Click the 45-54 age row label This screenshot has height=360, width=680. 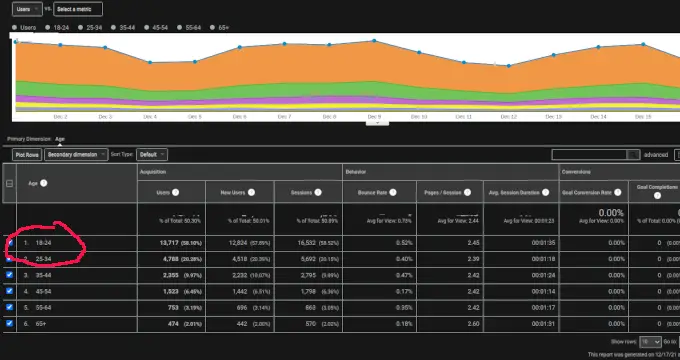coord(43,291)
